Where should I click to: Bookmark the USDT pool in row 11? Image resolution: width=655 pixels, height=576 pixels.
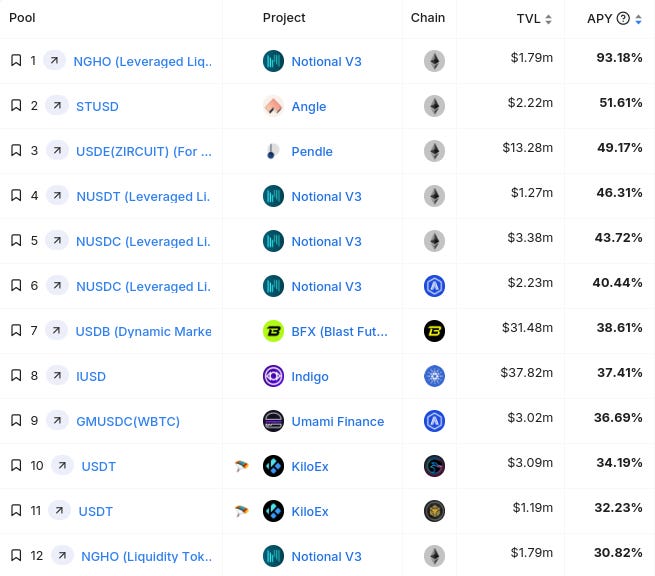[16, 510]
